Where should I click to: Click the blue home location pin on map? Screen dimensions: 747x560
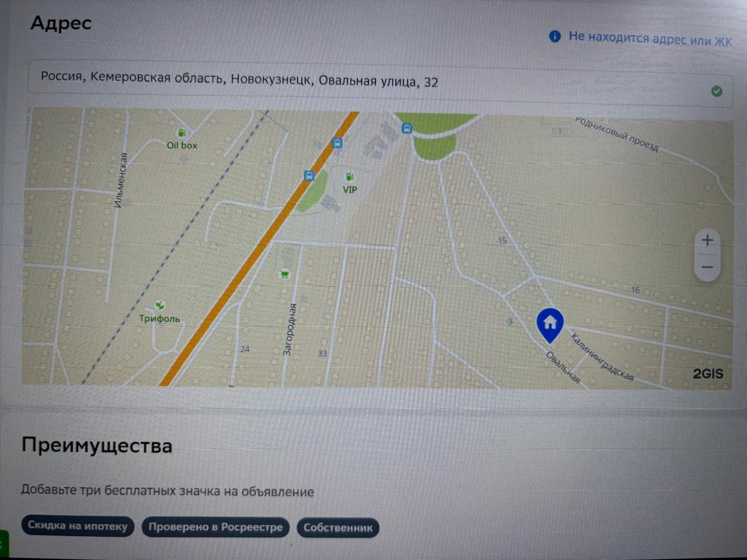550,324
